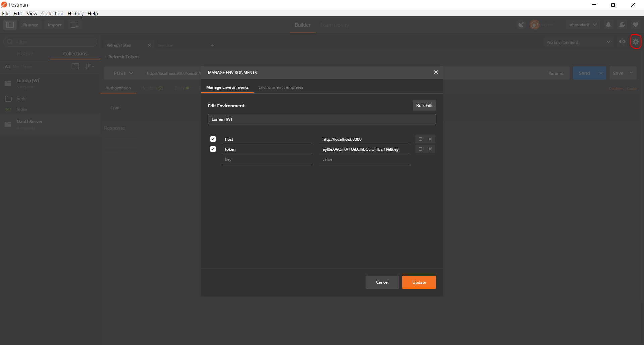Uncheck the token variable checkbox
644x345 pixels.
coord(213,149)
